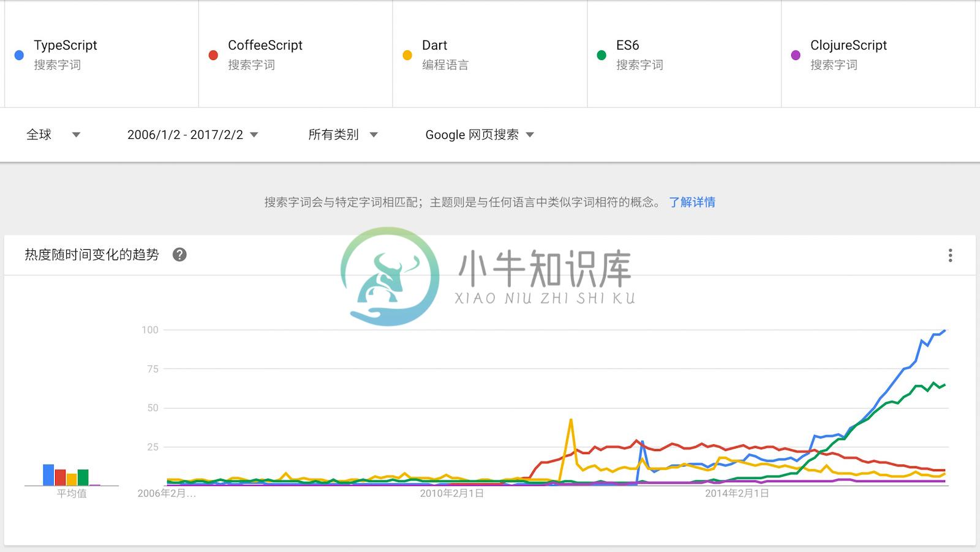
Task: Click the 2014年2月1日 axis label
Action: (x=737, y=493)
